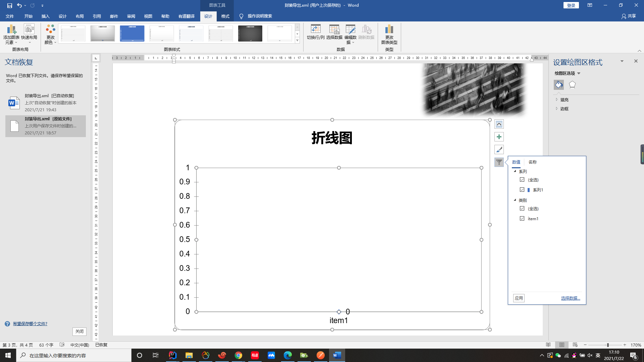Click 'Which file to save' help link
This screenshot has width=644, height=362.
[x=30, y=324]
